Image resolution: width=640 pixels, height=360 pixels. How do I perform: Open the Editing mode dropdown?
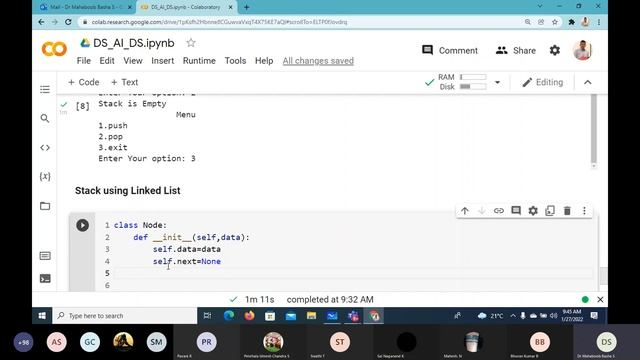point(543,82)
